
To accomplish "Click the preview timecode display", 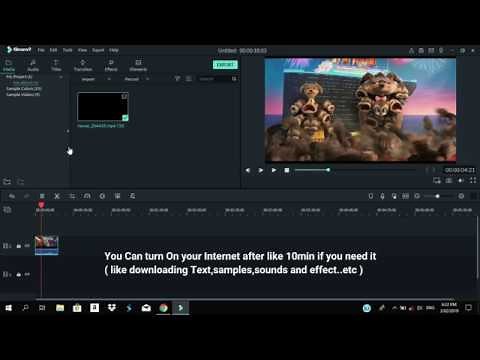I will [x=460, y=170].
